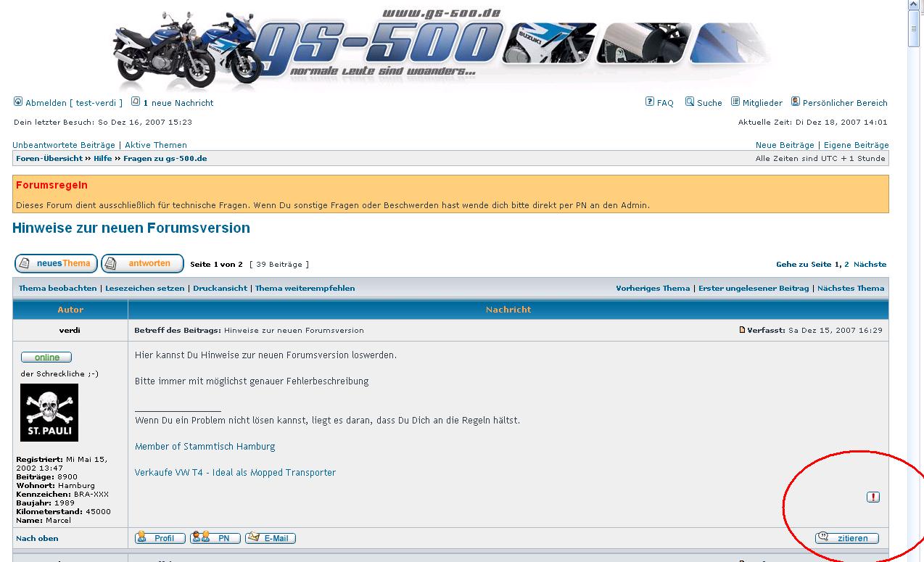Click the new message envelope icon
This screenshot has width=924, height=562.
[x=136, y=102]
